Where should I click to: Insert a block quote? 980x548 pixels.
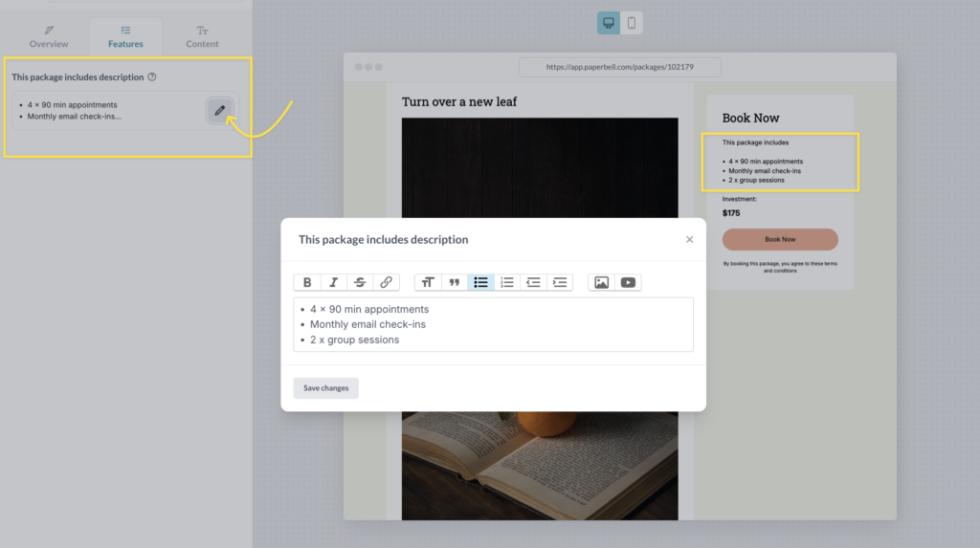click(455, 282)
